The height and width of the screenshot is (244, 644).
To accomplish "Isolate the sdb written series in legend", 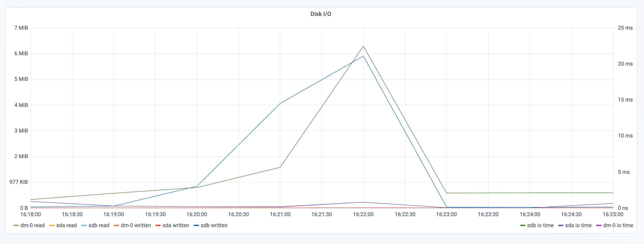I will (214, 226).
